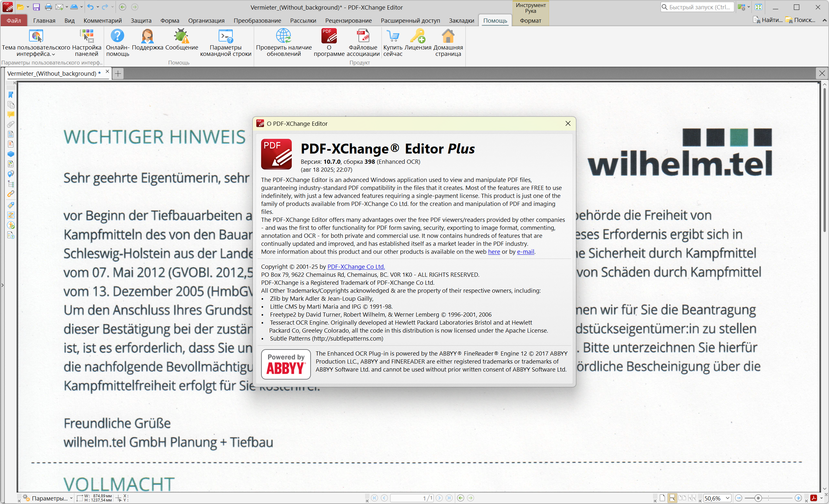Switch to the Закладки ribbon tab

tap(461, 20)
